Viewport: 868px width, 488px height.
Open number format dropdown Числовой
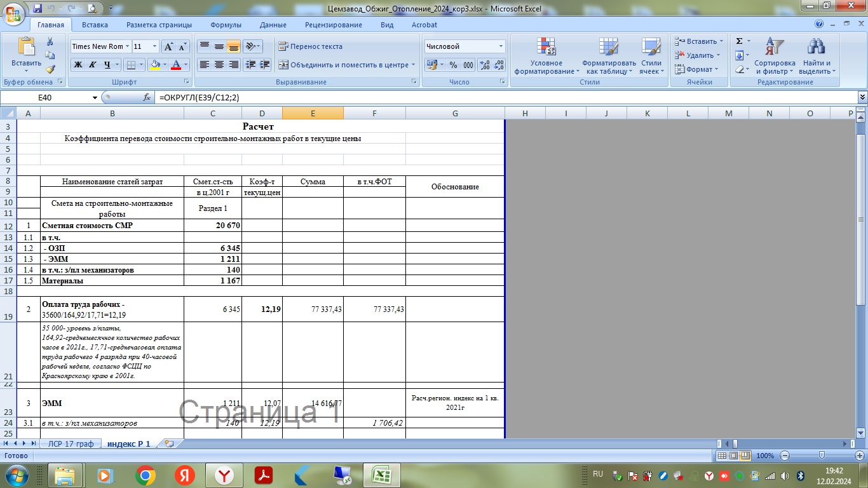tap(501, 46)
